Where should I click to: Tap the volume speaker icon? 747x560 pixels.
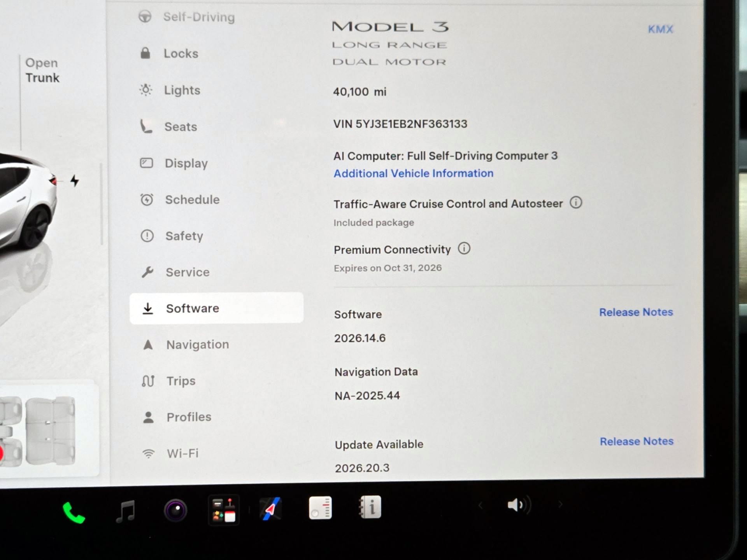519,505
